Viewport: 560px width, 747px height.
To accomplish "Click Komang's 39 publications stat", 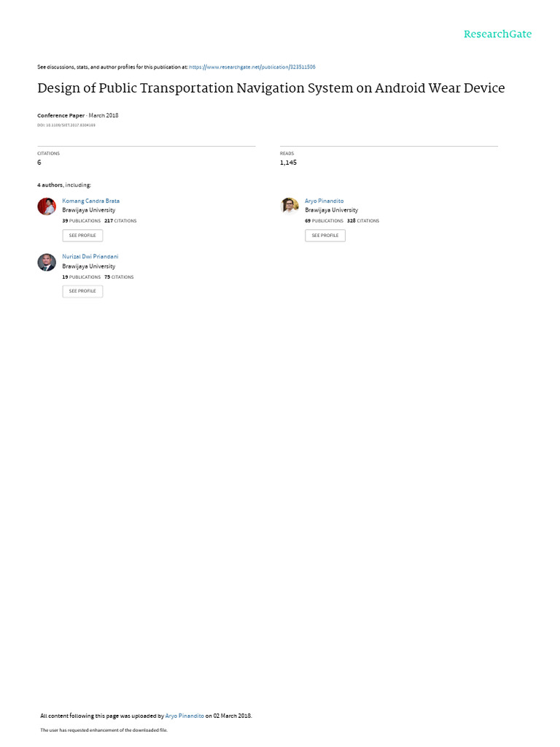I will tap(82, 220).
